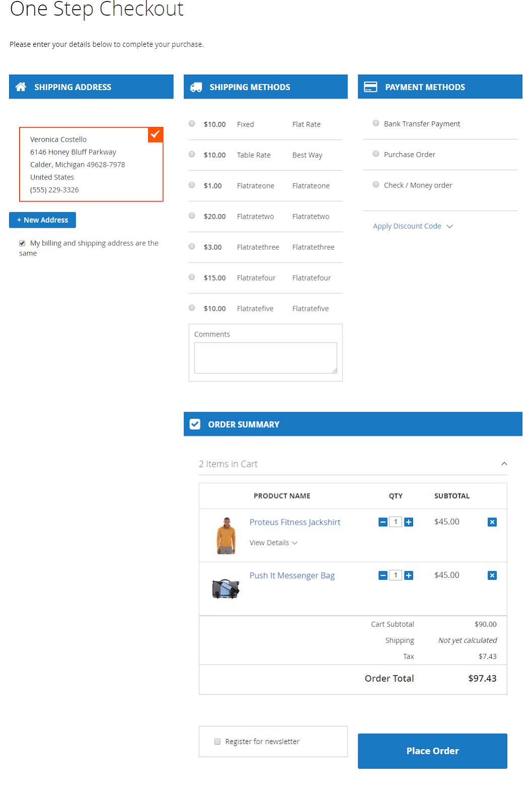The width and height of the screenshot is (532, 806).
Task: Choose Bank Transfer Payment option
Action: click(376, 123)
